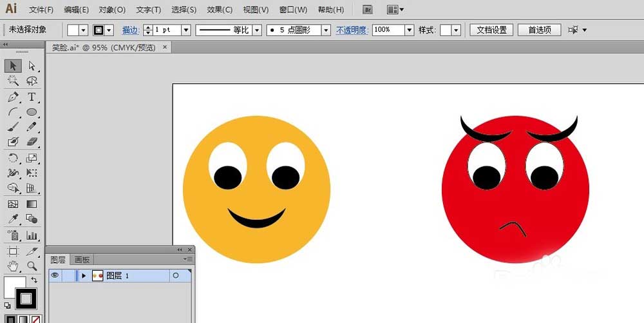Viewport: 644px width, 323px height.
Task: Open the 窗口(W) menu
Action: point(293,10)
